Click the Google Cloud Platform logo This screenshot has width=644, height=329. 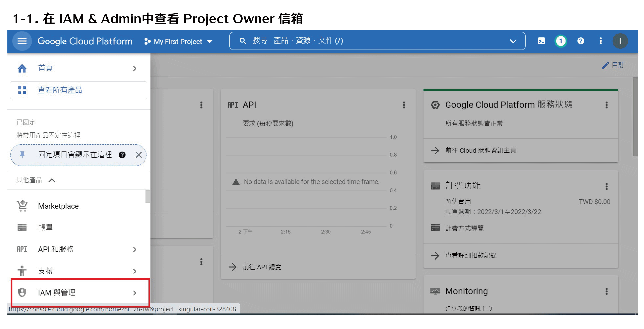[x=85, y=41]
